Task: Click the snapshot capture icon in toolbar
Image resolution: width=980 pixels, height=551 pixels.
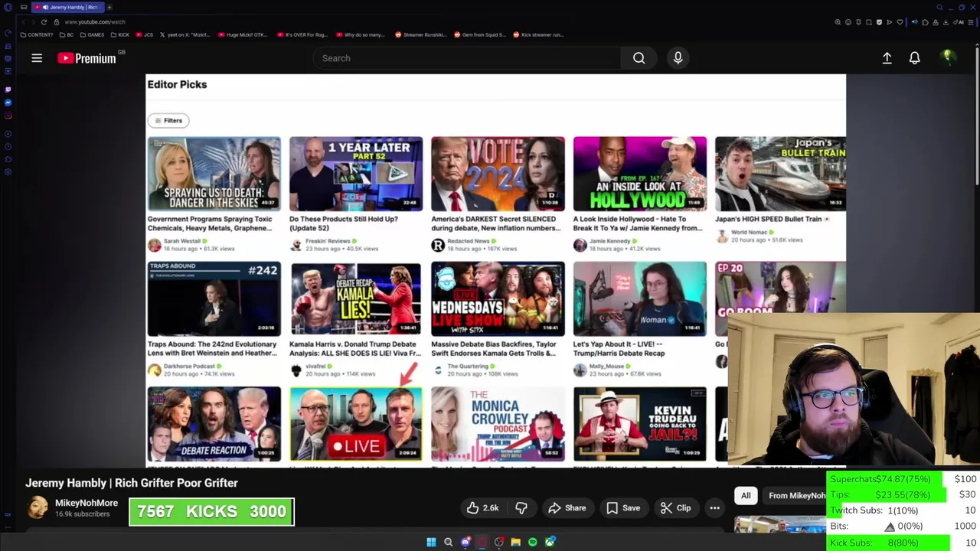Action: click(x=869, y=22)
